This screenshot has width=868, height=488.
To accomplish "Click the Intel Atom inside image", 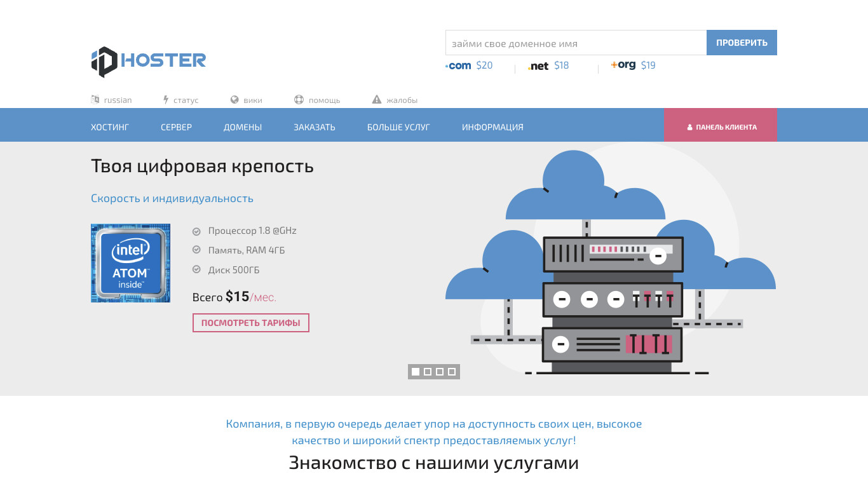I will point(130,263).
